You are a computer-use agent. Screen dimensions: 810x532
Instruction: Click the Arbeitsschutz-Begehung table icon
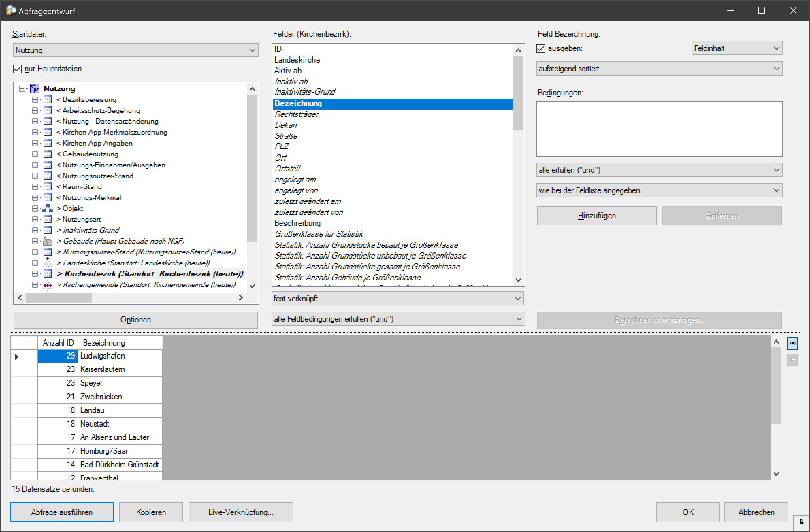click(48, 111)
